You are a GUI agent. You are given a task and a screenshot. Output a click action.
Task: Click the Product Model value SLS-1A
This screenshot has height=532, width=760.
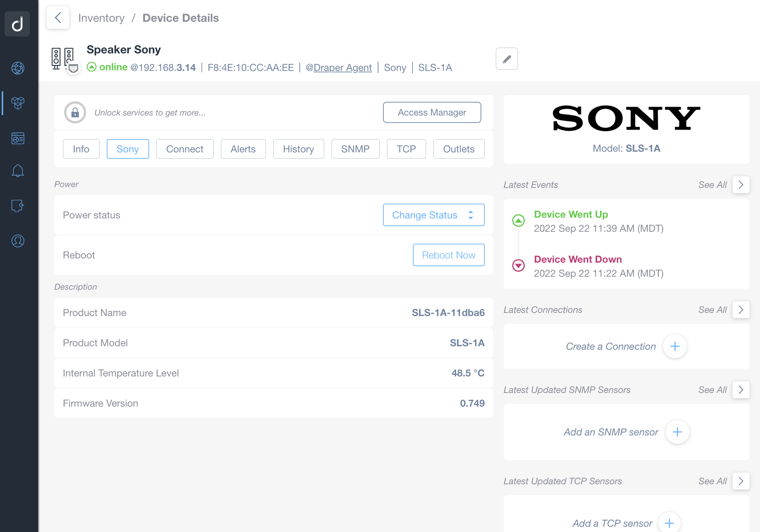click(x=467, y=343)
